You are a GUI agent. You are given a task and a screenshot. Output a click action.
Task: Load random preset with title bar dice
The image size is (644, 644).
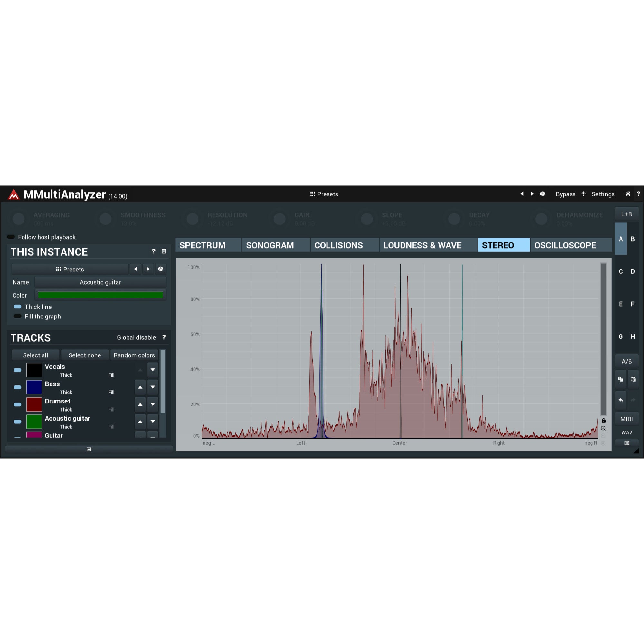click(543, 194)
